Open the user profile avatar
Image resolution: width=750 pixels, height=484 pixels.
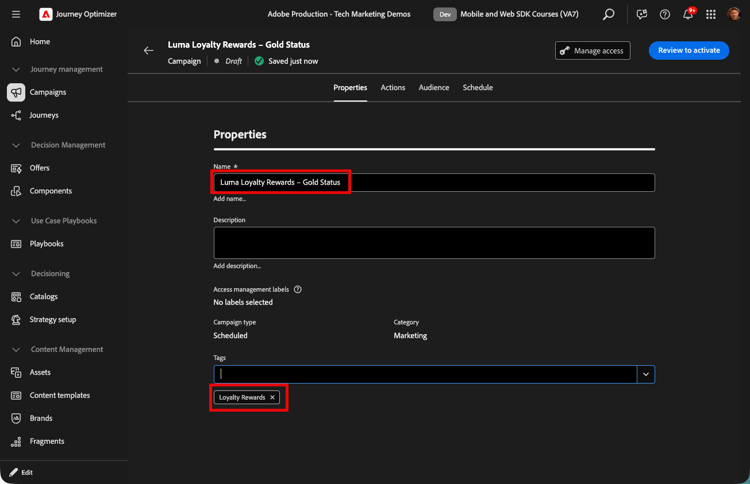(x=734, y=14)
